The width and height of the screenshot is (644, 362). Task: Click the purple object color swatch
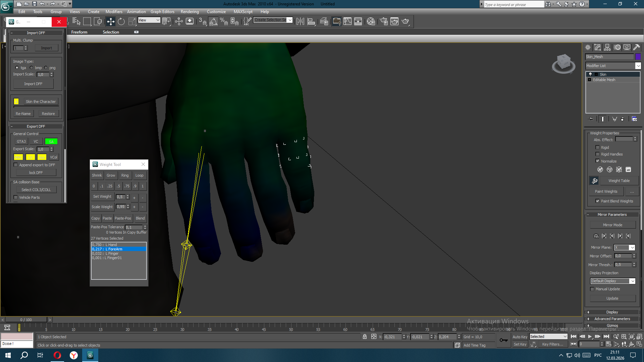click(638, 57)
